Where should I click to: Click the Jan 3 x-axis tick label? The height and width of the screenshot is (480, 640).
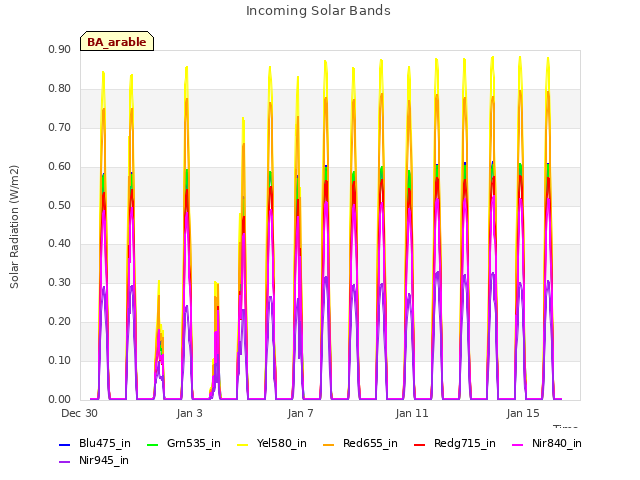[x=189, y=413]
